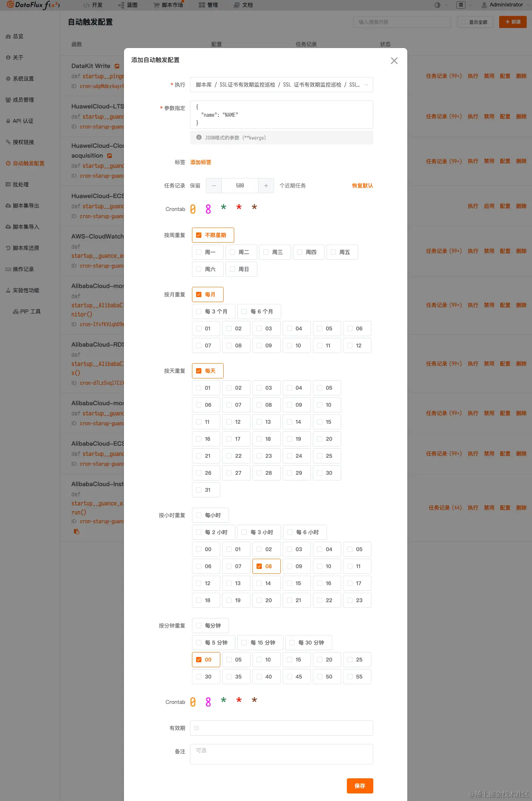Check 每 3 个月 option
Image resolution: width=532 pixels, height=801 pixels.
pyautogui.click(x=214, y=311)
